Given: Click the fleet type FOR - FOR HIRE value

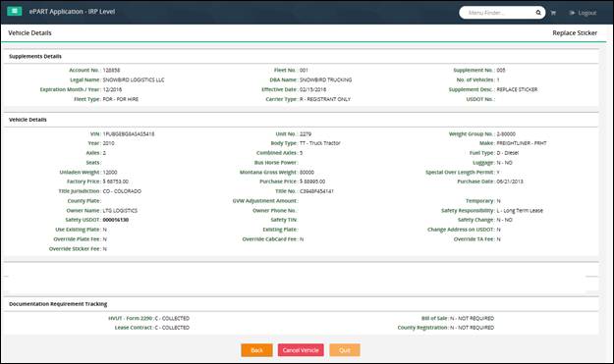Looking at the screenshot, I should click(x=121, y=99).
